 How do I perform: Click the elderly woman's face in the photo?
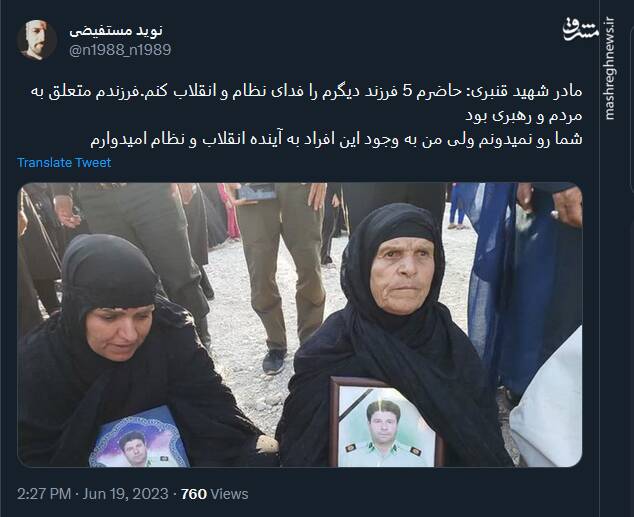click(403, 275)
